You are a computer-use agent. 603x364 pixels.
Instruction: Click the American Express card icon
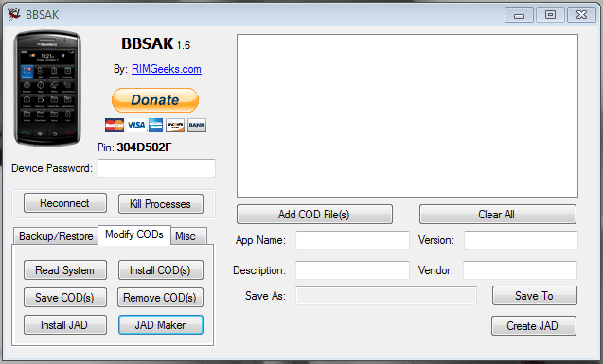pos(156,125)
